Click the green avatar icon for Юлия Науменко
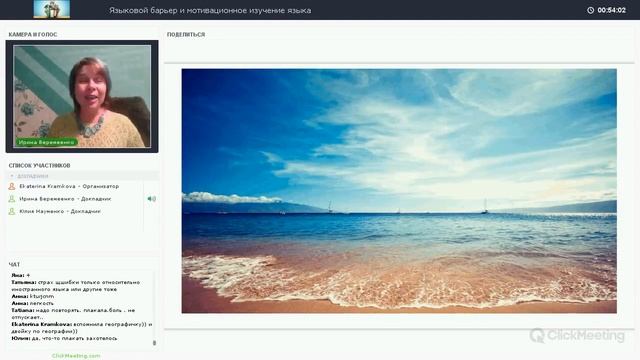Screen dimensions: 640x360 (x=12, y=211)
